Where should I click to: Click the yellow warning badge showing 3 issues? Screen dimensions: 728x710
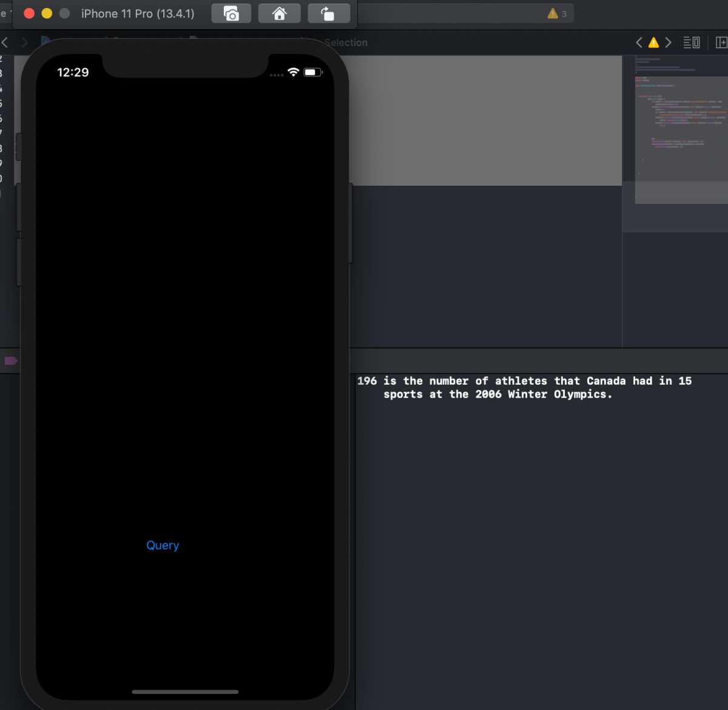point(557,13)
